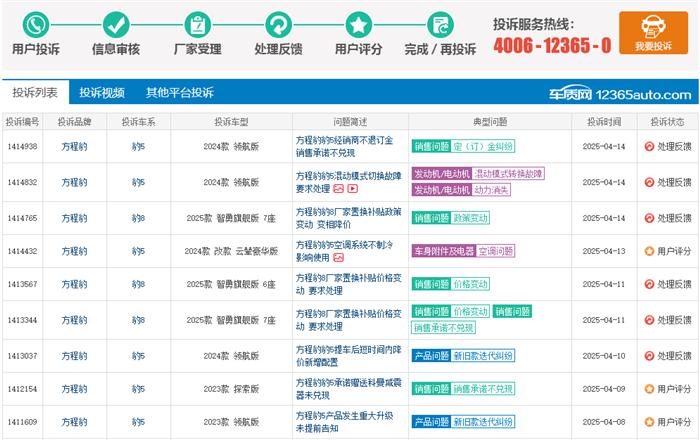Click 新旧款迭代纠纷 tag in row 1413037
700x440 pixels.
(x=483, y=356)
